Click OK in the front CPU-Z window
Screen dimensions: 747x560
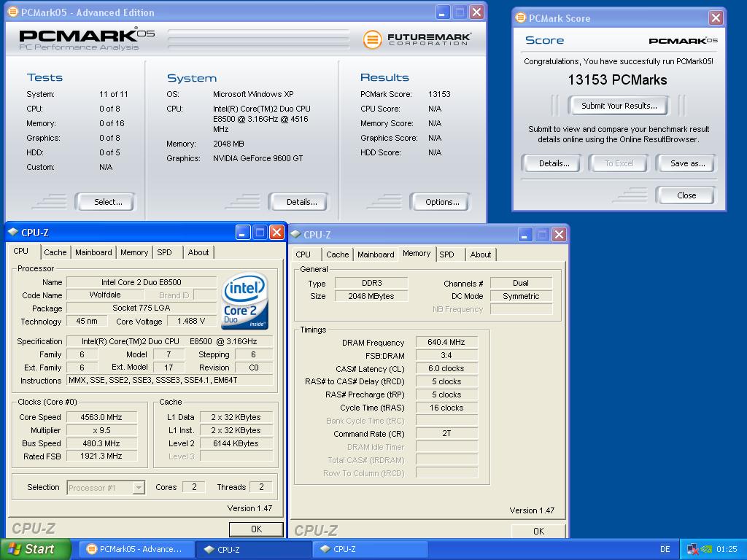point(256,529)
